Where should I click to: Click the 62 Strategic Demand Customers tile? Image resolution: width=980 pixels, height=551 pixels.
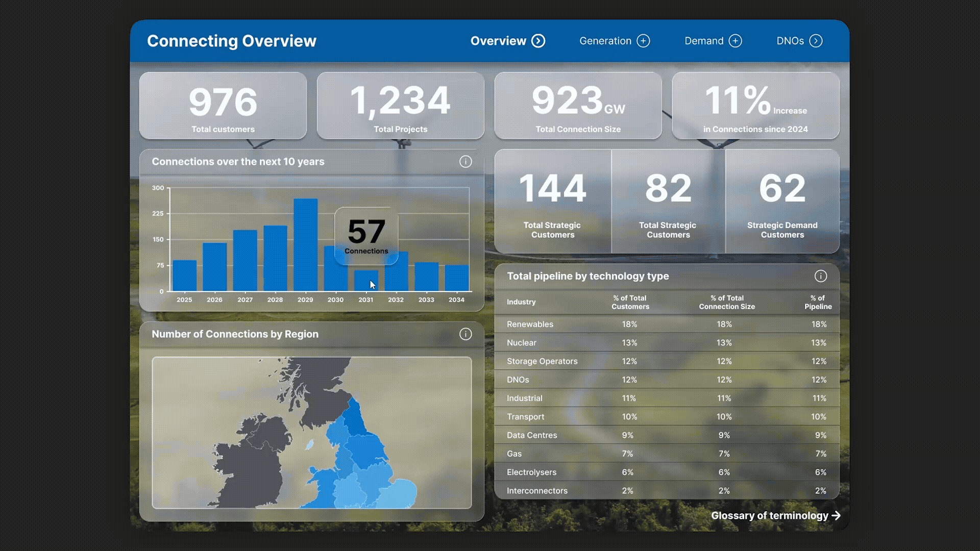click(x=782, y=202)
